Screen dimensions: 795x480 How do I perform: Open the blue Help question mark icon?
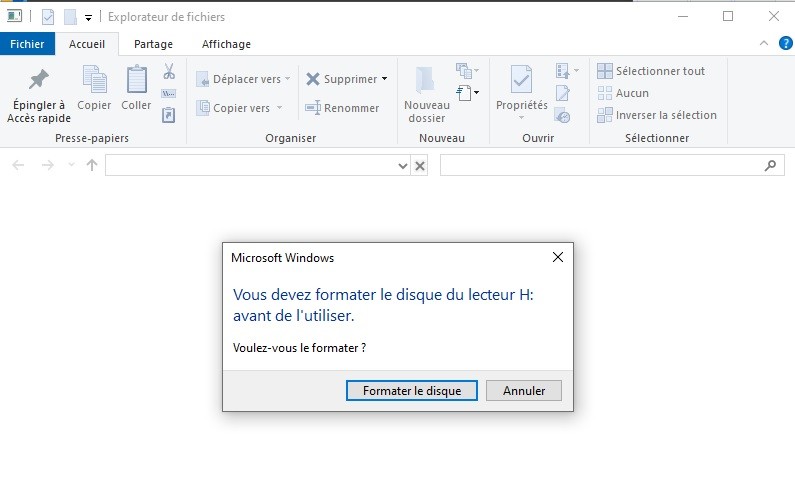coord(785,44)
